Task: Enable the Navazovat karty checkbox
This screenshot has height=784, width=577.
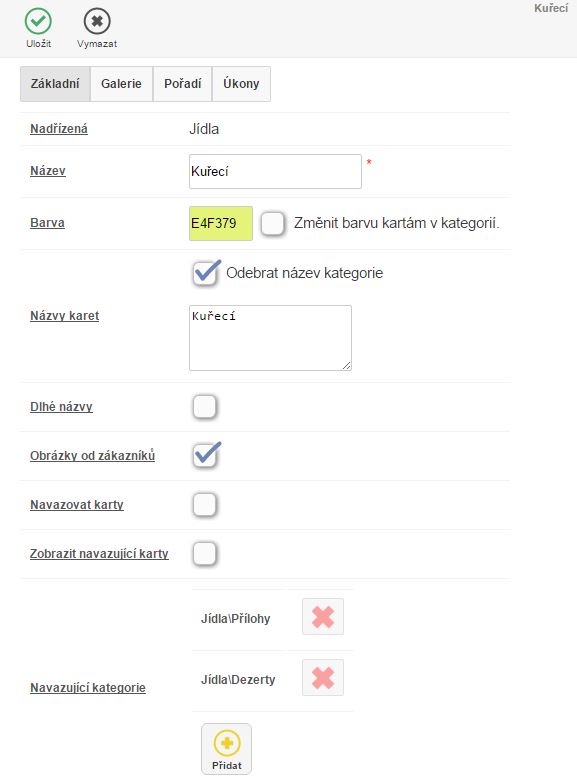Action: coord(205,504)
